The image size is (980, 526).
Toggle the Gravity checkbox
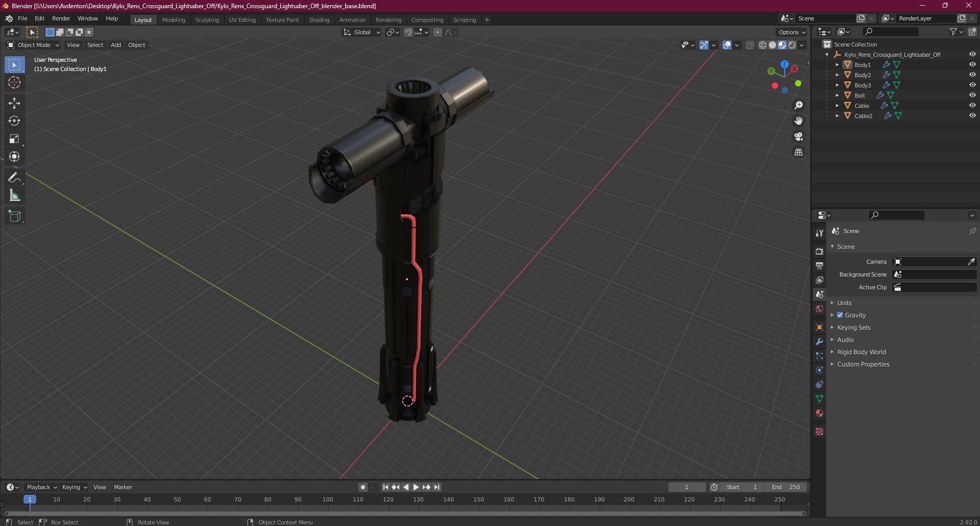tap(840, 315)
